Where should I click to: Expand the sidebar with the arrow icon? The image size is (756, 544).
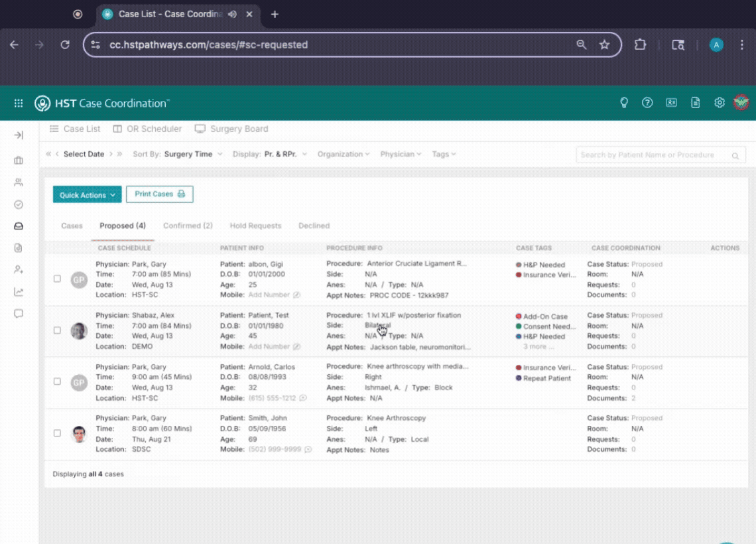coord(19,135)
